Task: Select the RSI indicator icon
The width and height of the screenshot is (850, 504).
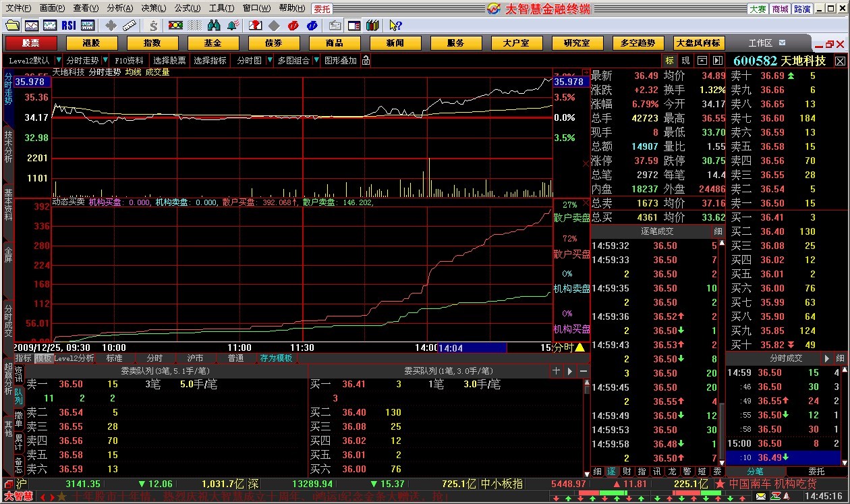Action: coord(68,26)
